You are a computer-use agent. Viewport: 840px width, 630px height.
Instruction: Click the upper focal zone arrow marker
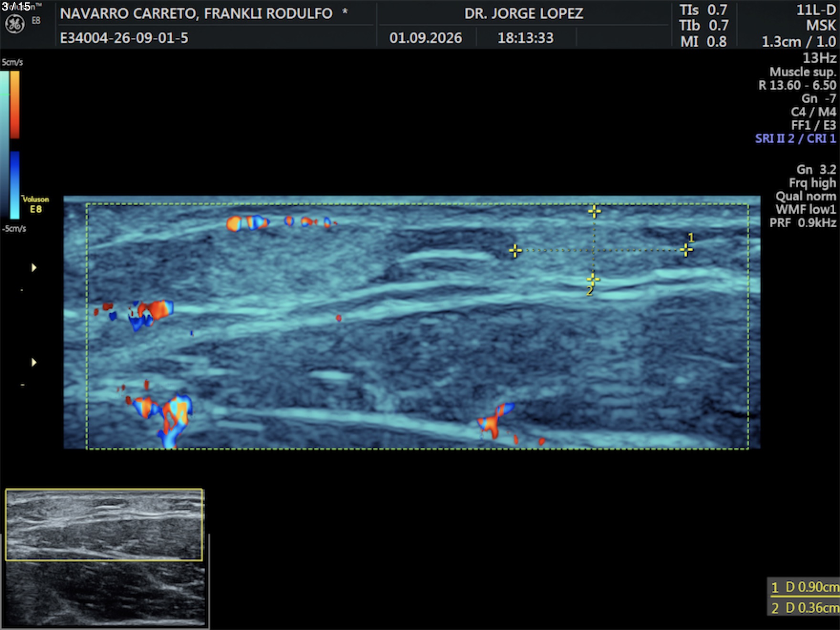click(x=34, y=268)
